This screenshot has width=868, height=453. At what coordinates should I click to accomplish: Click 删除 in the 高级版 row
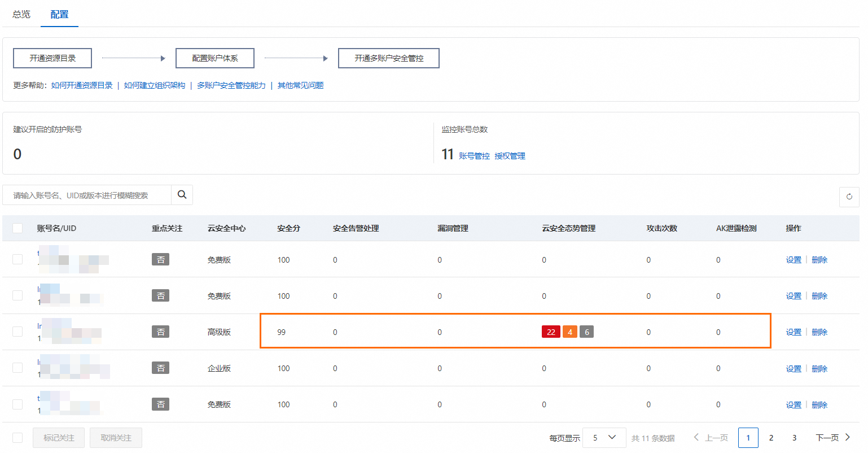(819, 332)
